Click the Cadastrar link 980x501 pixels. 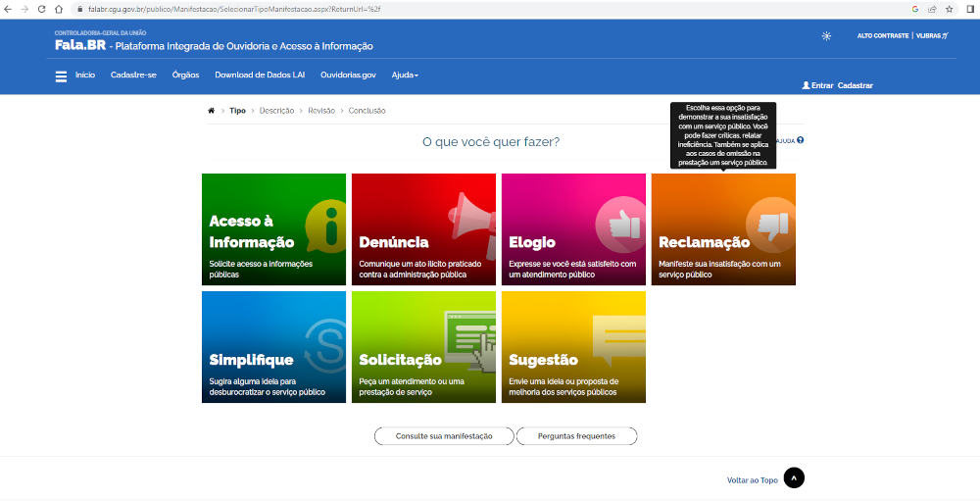pyautogui.click(x=855, y=85)
